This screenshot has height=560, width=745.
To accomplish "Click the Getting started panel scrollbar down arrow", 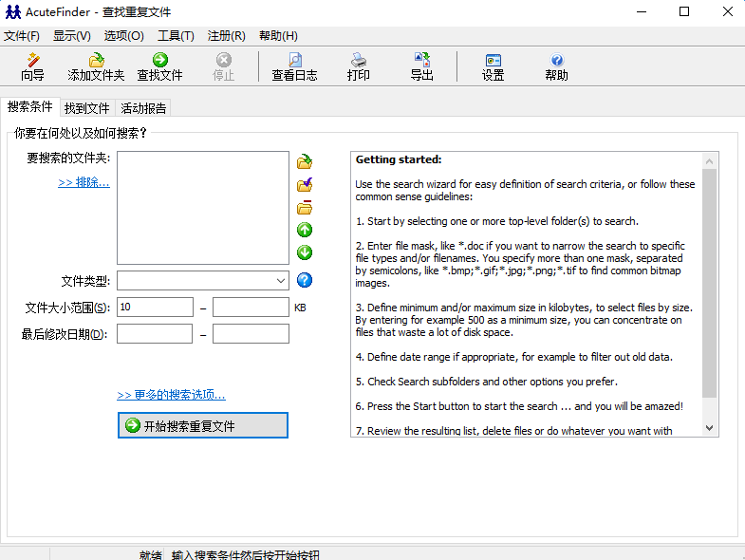I will [x=709, y=428].
